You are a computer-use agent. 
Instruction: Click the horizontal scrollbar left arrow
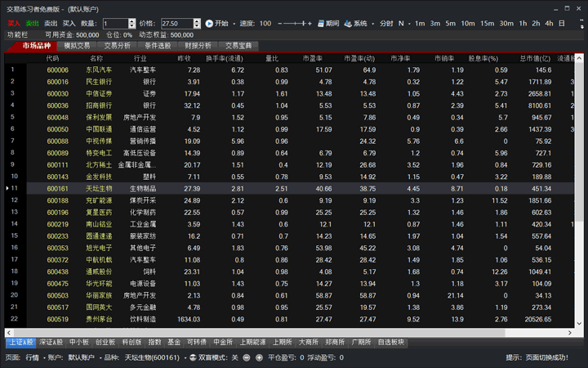pyautogui.click(x=9, y=333)
